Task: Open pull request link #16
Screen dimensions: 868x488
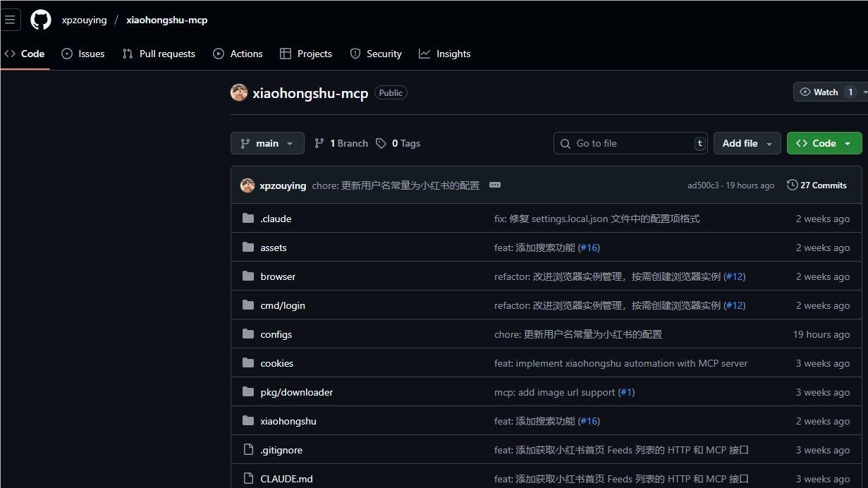Action: pyautogui.click(x=589, y=248)
